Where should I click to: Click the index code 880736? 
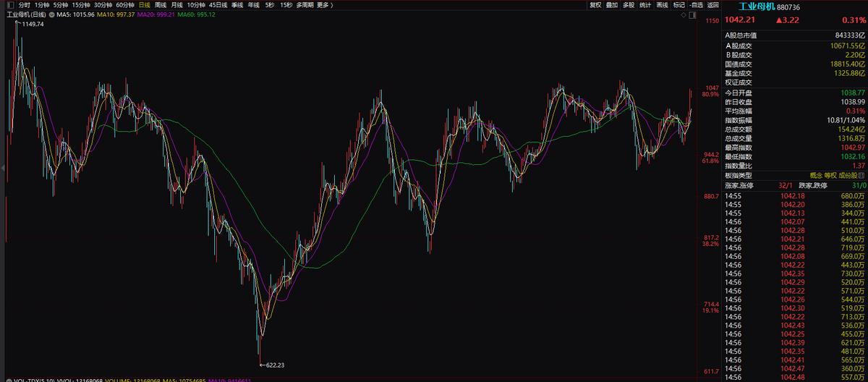pos(788,6)
